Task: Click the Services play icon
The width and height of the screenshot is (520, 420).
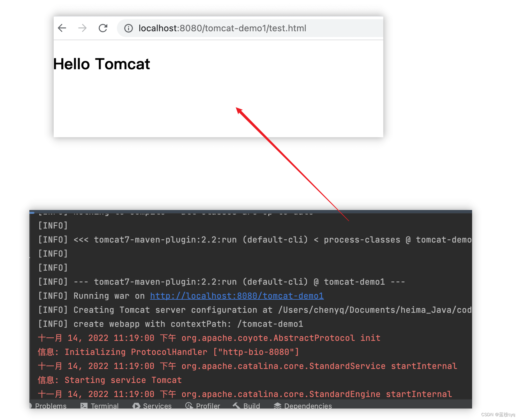Action: (136, 406)
